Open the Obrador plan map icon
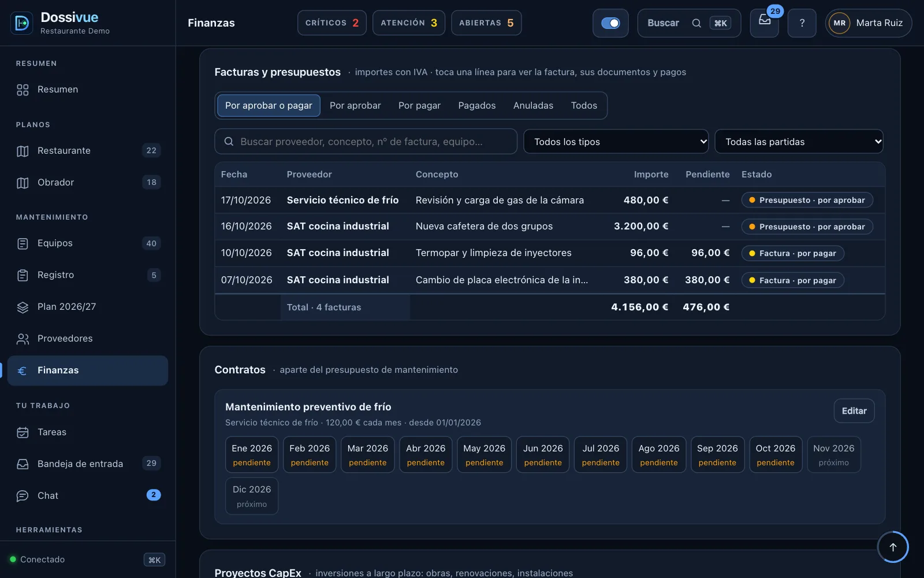The width and height of the screenshot is (924, 578). [x=23, y=183]
